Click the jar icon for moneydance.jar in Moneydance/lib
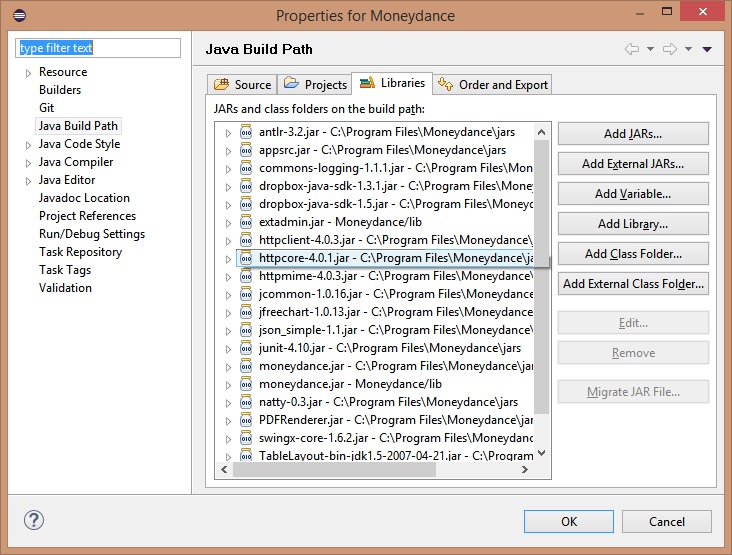The height and width of the screenshot is (555, 732). [x=246, y=384]
